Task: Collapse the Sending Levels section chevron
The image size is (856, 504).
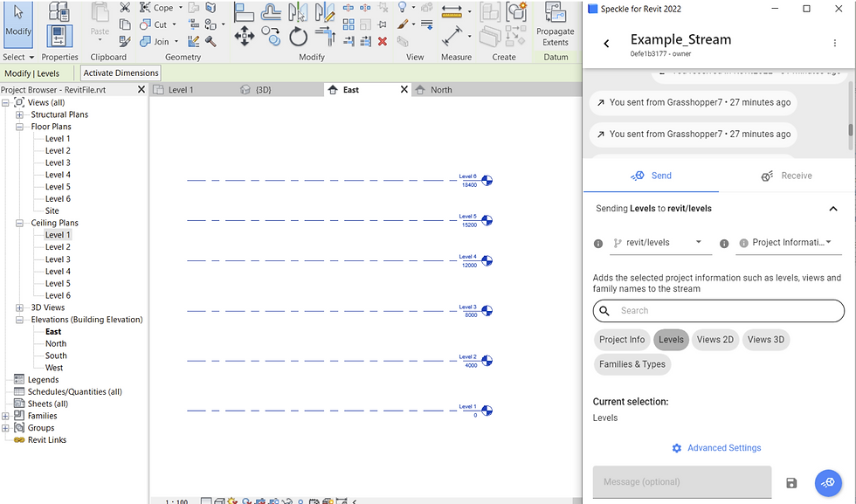Action: (833, 209)
